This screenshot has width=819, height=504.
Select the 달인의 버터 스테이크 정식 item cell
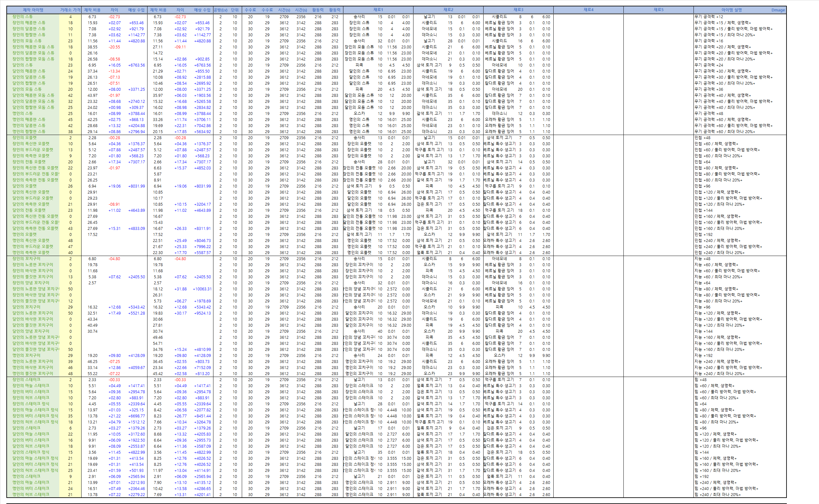35,464
